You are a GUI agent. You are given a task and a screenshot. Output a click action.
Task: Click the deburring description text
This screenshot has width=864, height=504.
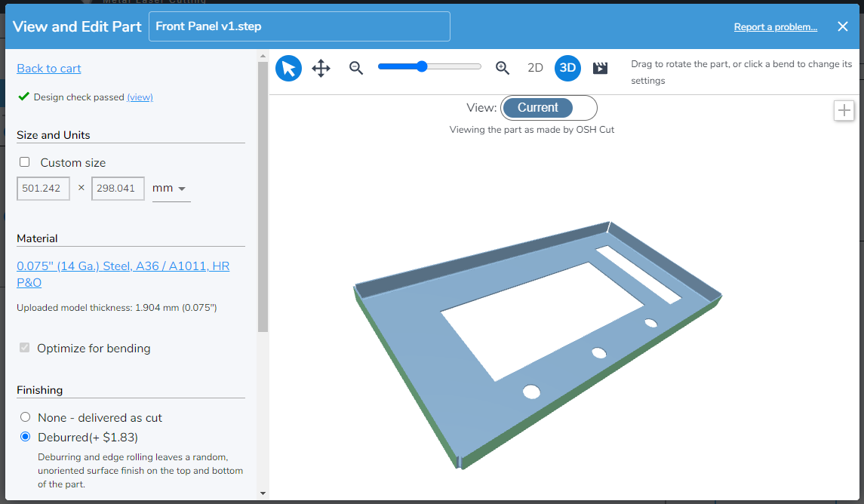point(140,470)
